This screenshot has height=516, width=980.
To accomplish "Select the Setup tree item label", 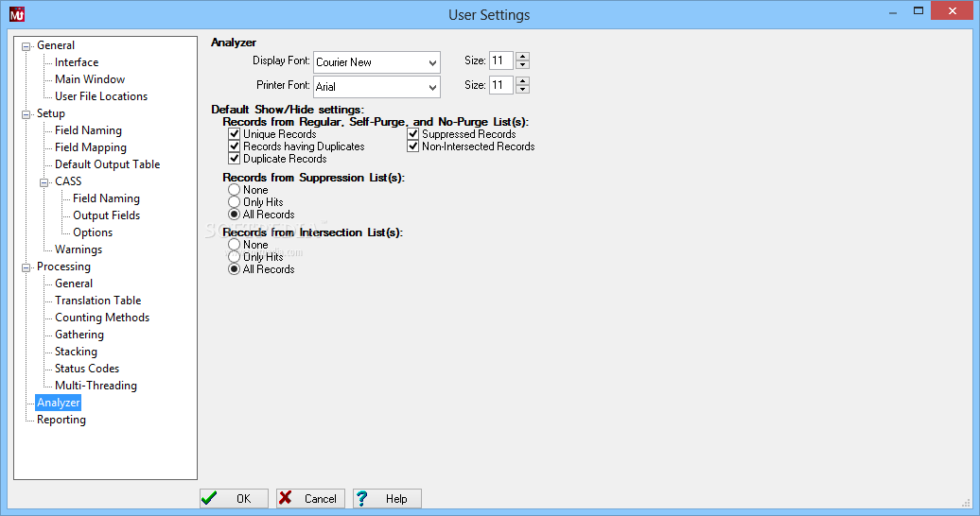I will [x=51, y=113].
